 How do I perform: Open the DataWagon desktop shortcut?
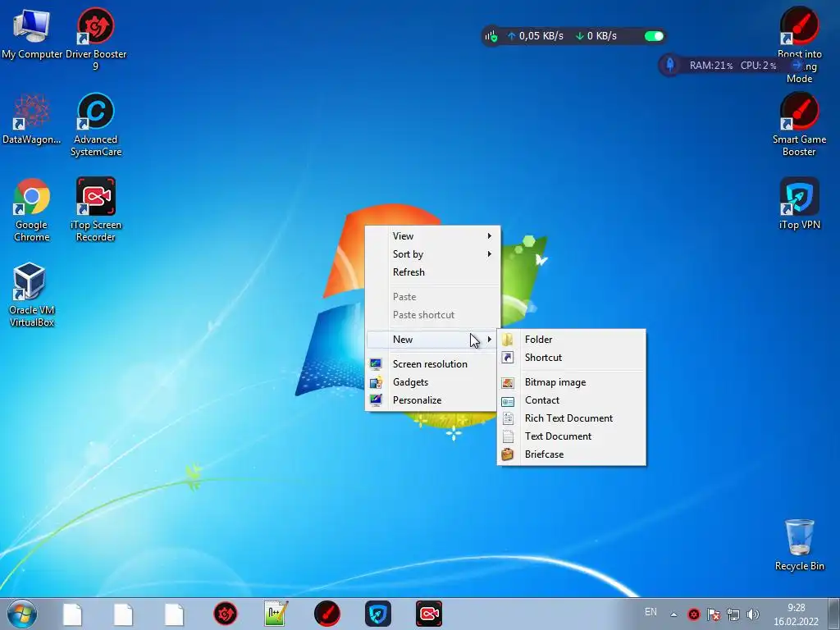pos(32,119)
